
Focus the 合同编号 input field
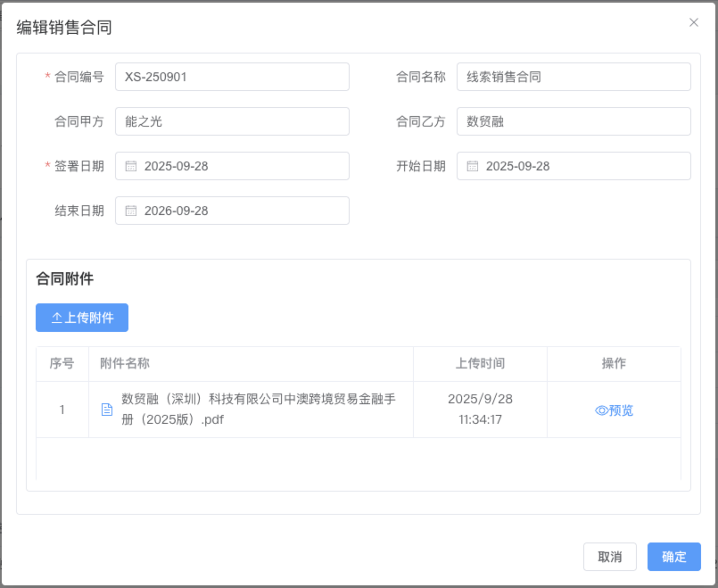tap(232, 77)
